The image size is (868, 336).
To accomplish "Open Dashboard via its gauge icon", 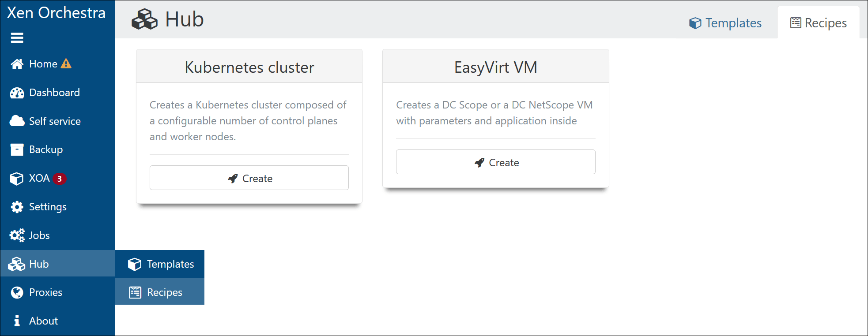I will pyautogui.click(x=17, y=93).
